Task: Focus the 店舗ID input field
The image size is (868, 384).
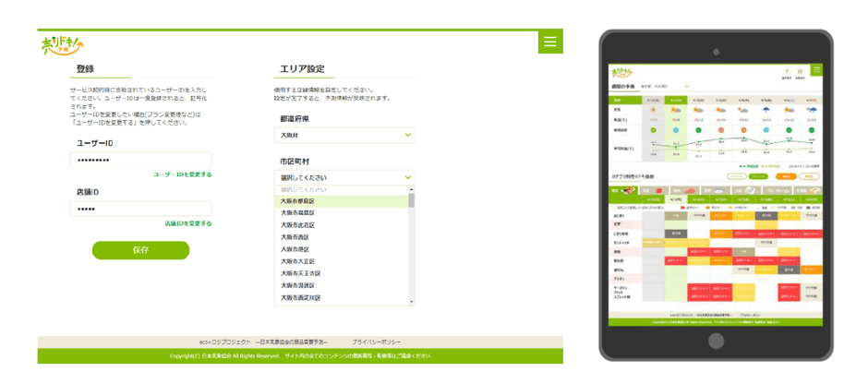Action: (x=140, y=209)
